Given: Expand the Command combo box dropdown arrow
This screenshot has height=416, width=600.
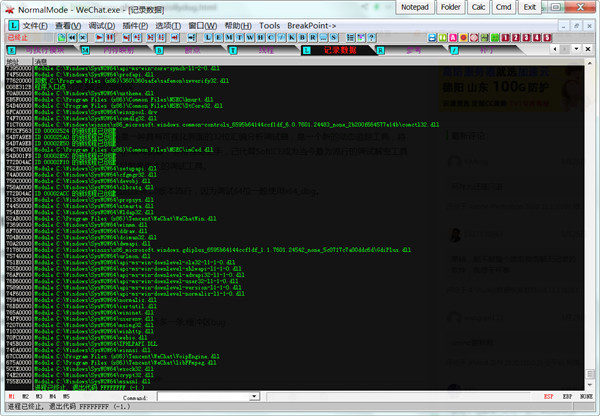Looking at the screenshot, I should point(254,396).
